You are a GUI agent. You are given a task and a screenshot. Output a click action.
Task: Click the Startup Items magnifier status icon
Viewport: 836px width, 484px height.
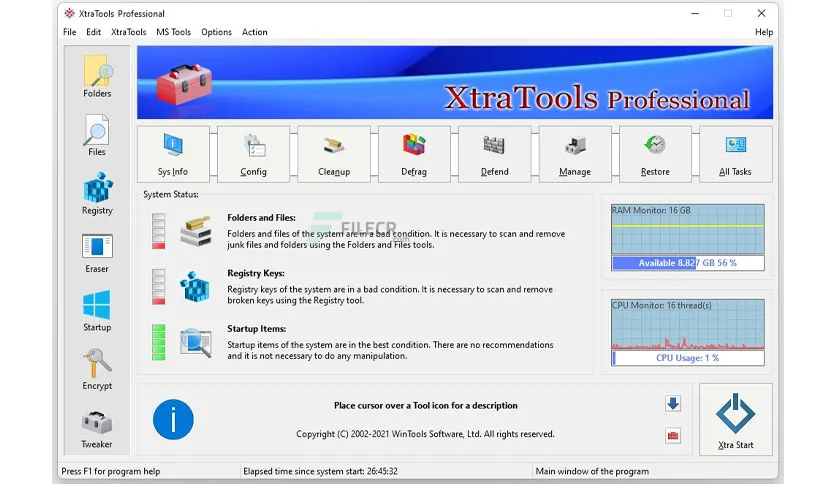click(196, 343)
